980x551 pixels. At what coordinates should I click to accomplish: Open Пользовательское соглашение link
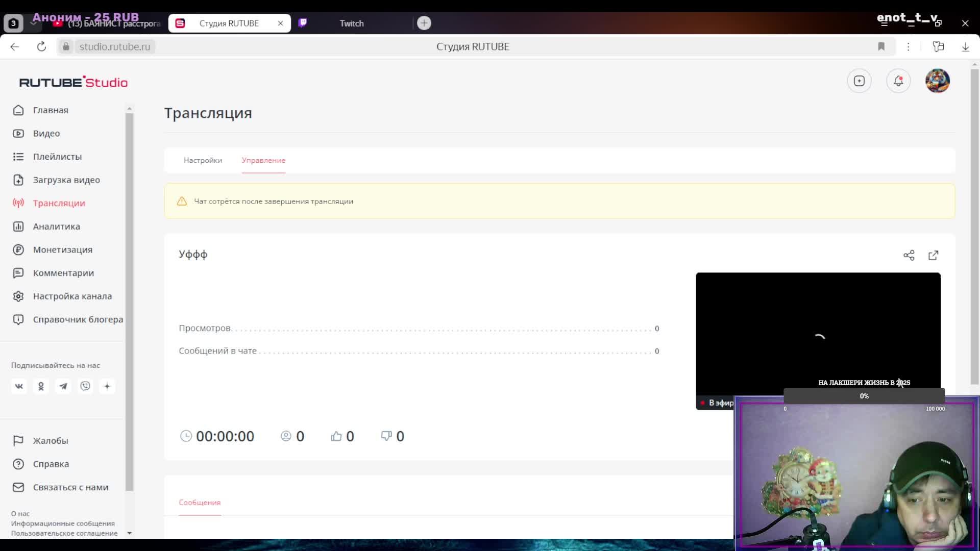tap(64, 533)
